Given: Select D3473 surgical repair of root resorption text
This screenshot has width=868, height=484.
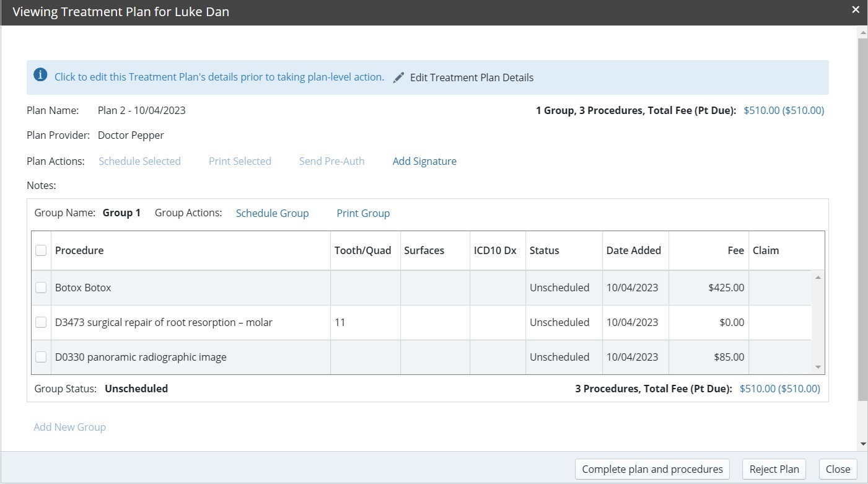Looking at the screenshot, I should (x=164, y=322).
